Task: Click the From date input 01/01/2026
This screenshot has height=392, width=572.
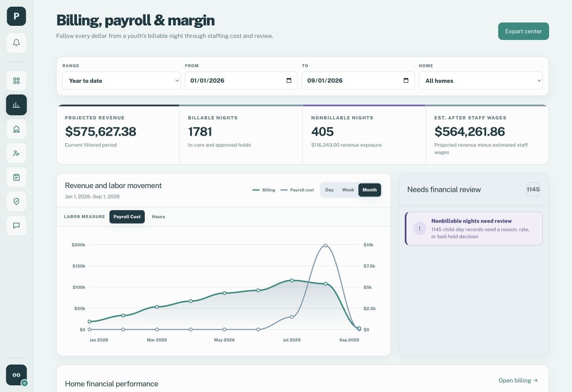Action: click(x=241, y=81)
